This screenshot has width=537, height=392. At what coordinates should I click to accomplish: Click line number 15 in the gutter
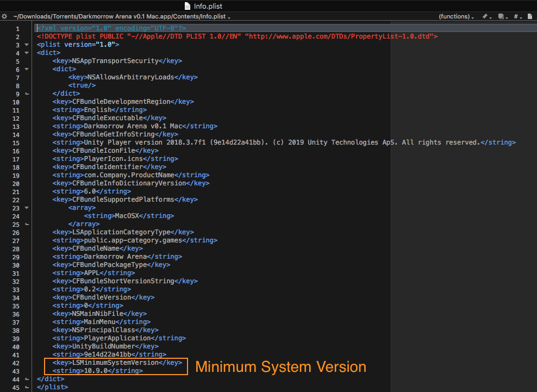pos(16,143)
